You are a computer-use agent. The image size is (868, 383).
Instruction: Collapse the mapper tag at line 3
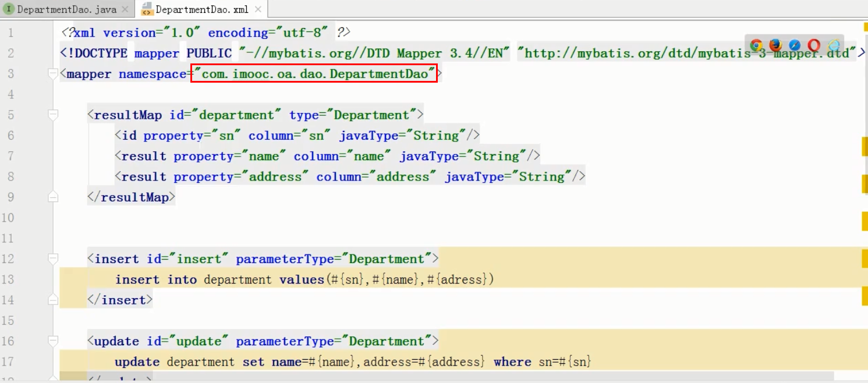point(54,74)
